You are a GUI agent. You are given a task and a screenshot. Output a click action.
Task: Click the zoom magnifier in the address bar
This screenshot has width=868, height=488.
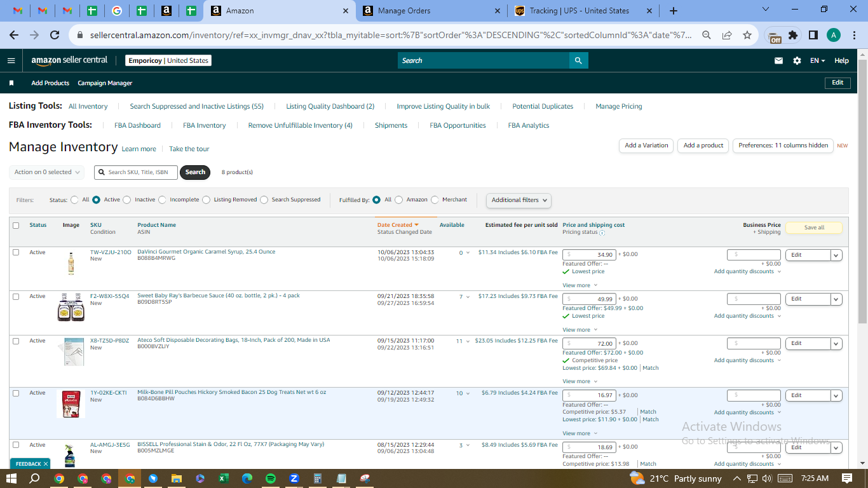(x=706, y=36)
